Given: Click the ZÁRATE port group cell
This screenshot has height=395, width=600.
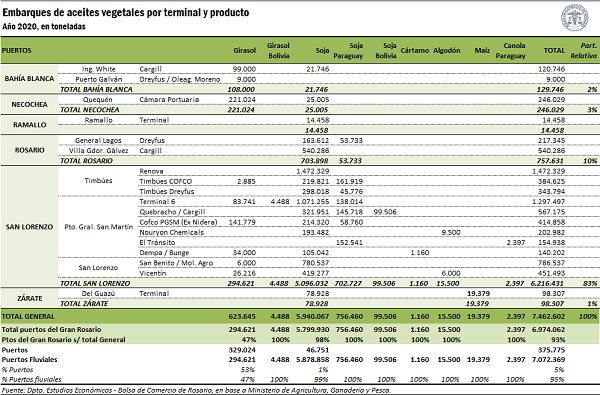Looking at the screenshot, I should [29, 298].
